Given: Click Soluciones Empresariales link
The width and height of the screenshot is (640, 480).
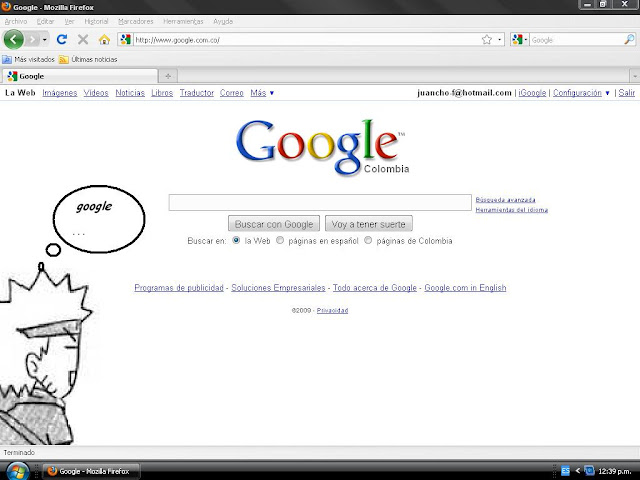Looking at the screenshot, I should (x=278, y=288).
